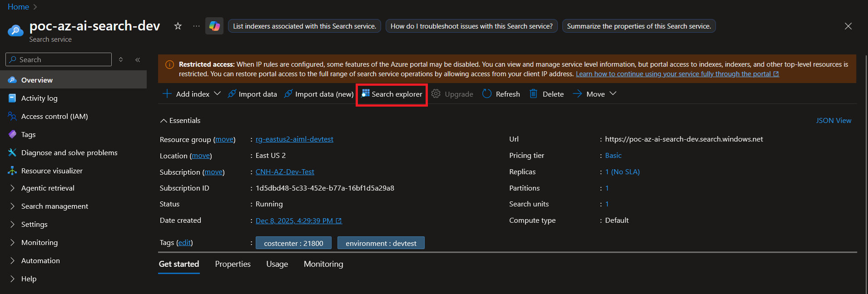Image resolution: width=868 pixels, height=294 pixels.
Task: Click move next to Resource group
Action: (224, 139)
